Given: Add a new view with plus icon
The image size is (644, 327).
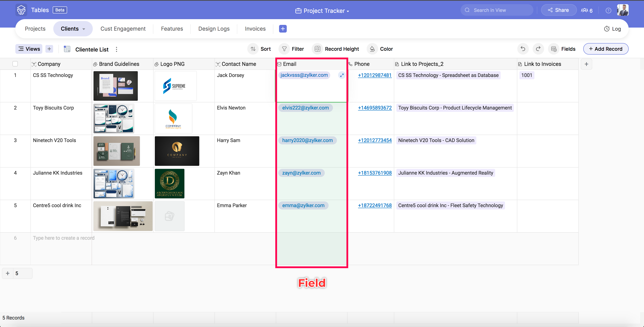Looking at the screenshot, I should tap(49, 49).
